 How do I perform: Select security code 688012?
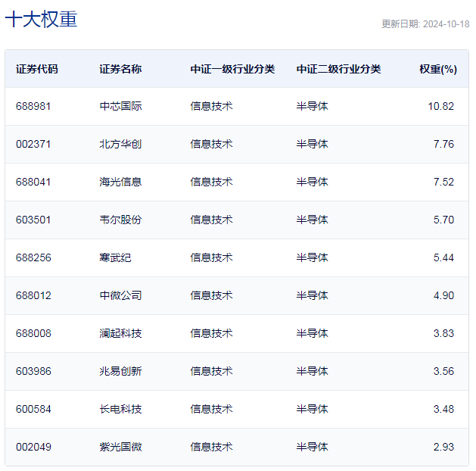pyautogui.click(x=33, y=295)
